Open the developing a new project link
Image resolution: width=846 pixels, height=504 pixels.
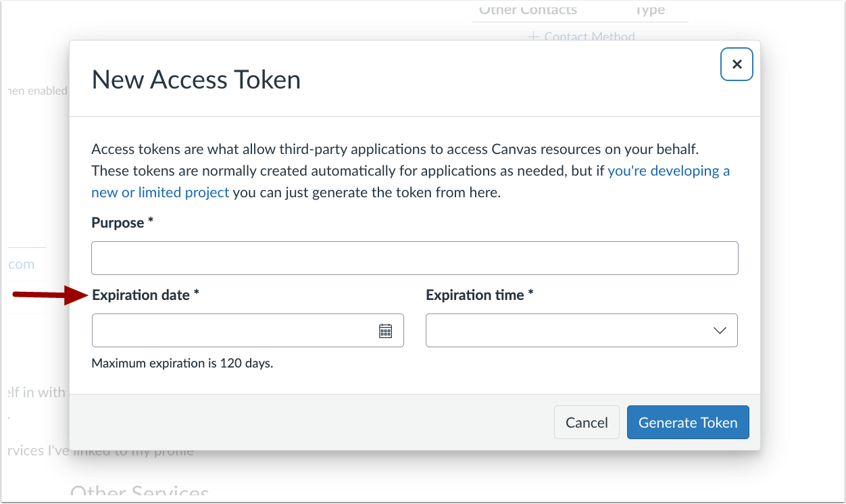click(x=668, y=170)
